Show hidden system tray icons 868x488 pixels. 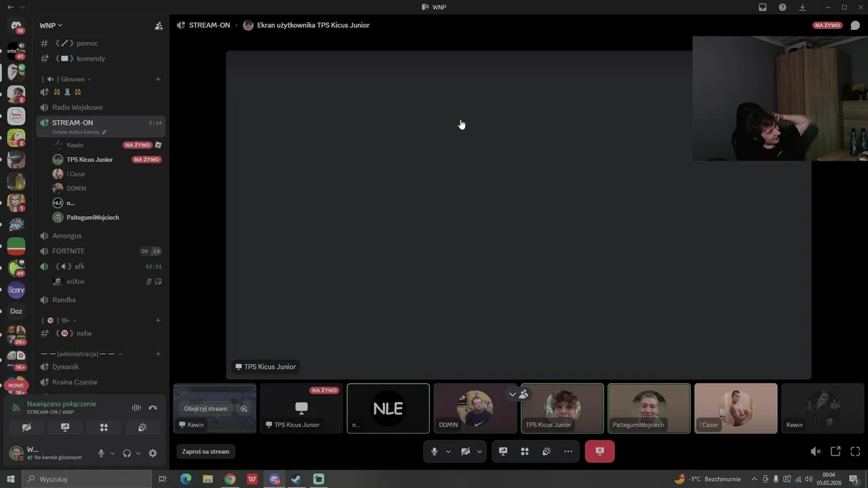point(753,479)
